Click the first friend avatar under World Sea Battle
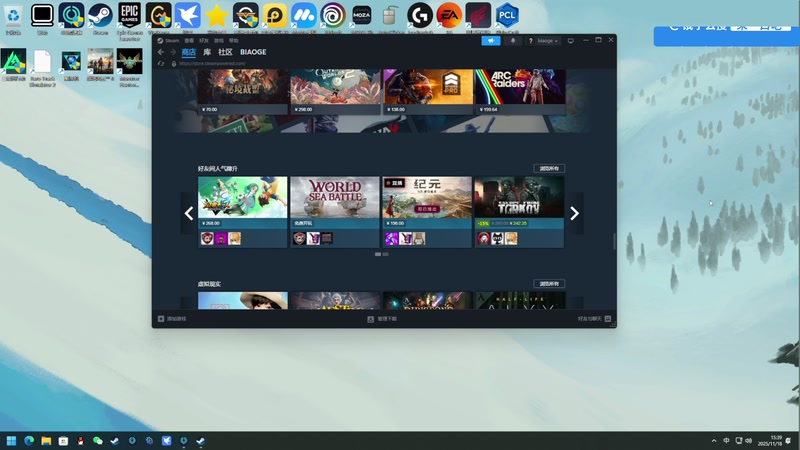The width and height of the screenshot is (800, 450). pos(299,238)
